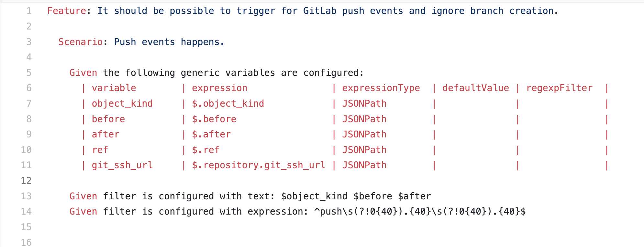644x247 pixels.
Task: Click the "Scenario" keyword on line 3
Action: point(80,42)
